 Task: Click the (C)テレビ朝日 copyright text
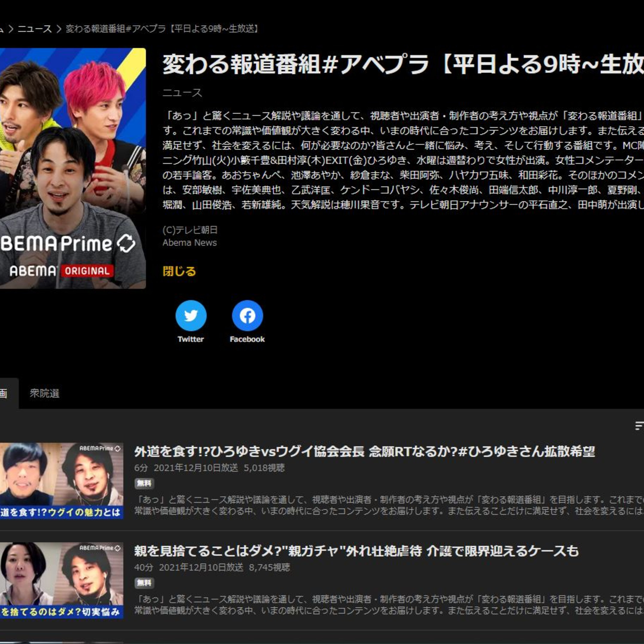coord(190,230)
